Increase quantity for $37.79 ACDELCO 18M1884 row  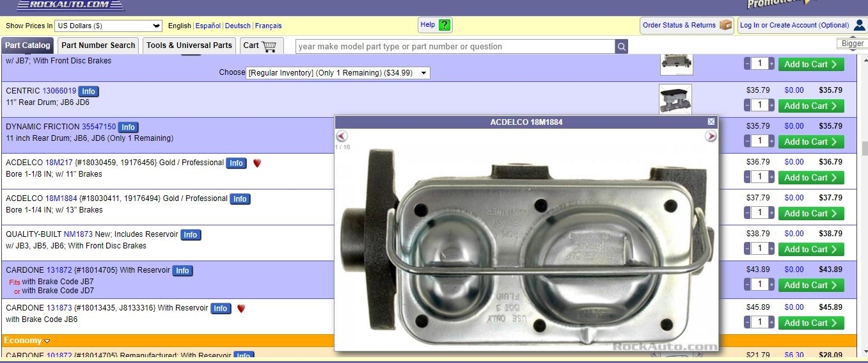point(771,213)
